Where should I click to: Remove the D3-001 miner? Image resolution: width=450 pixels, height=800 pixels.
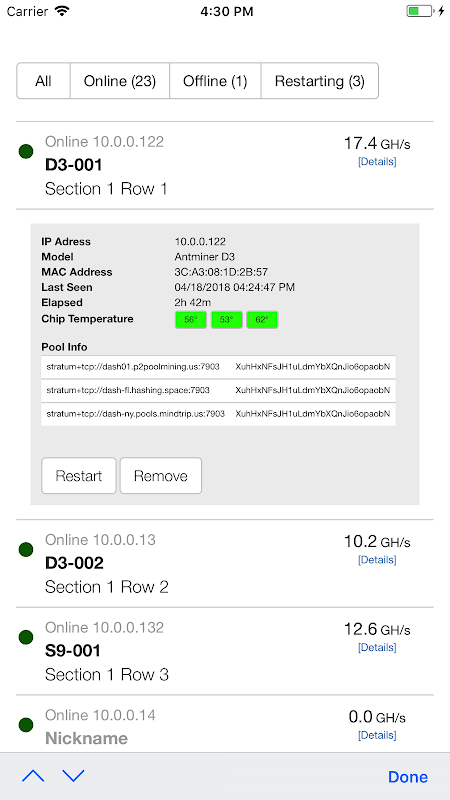click(161, 476)
